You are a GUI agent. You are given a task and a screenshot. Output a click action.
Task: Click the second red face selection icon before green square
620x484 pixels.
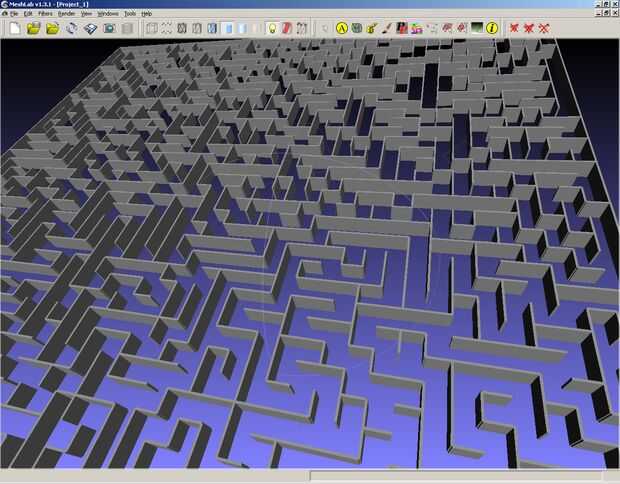click(462, 28)
